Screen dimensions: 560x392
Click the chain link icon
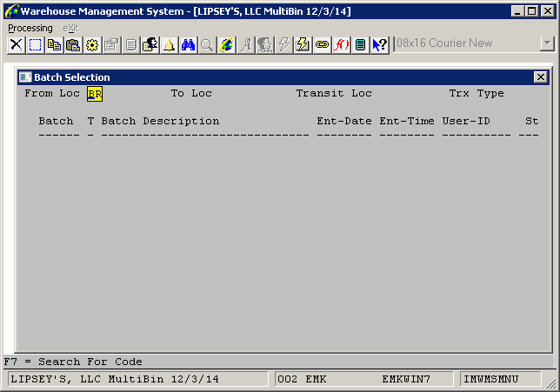[323, 44]
